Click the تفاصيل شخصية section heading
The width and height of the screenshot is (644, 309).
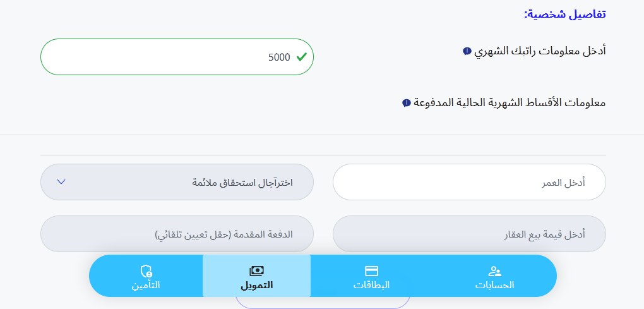coord(564,13)
